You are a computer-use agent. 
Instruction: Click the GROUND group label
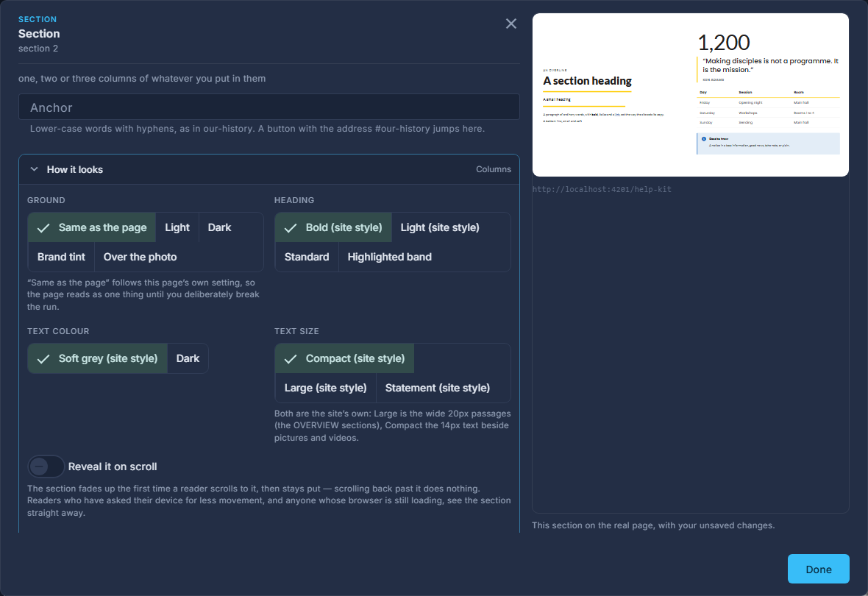point(46,200)
